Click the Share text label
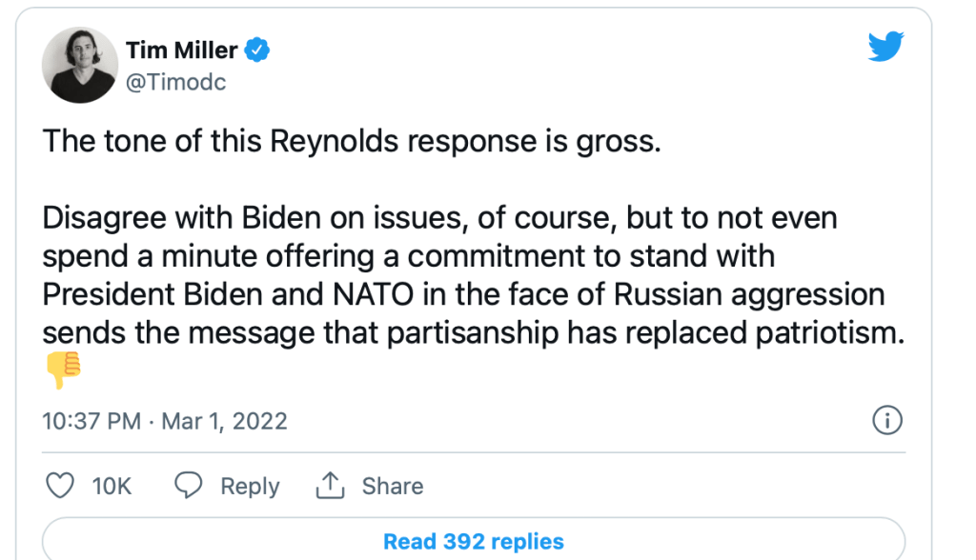Viewport: 976px width, 560px height. (x=392, y=486)
